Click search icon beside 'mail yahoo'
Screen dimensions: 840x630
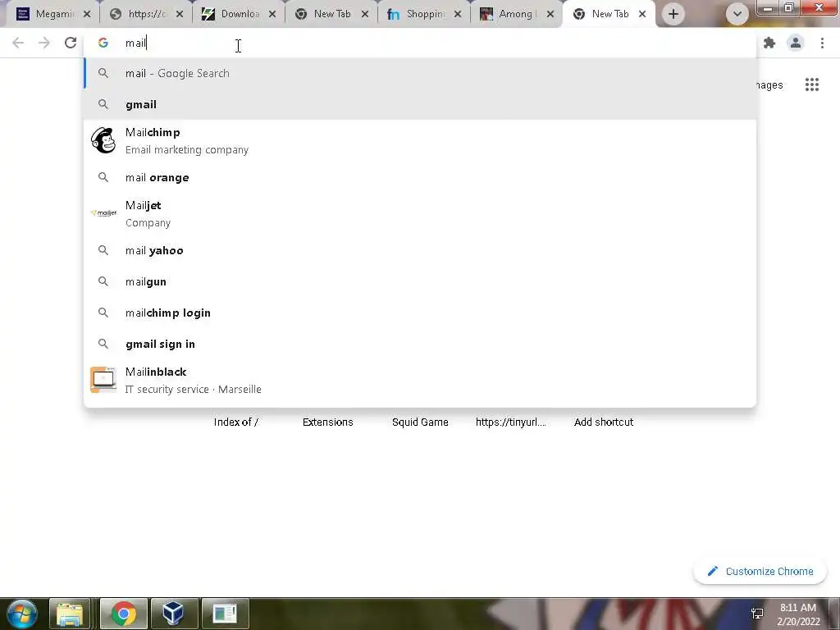tap(103, 250)
